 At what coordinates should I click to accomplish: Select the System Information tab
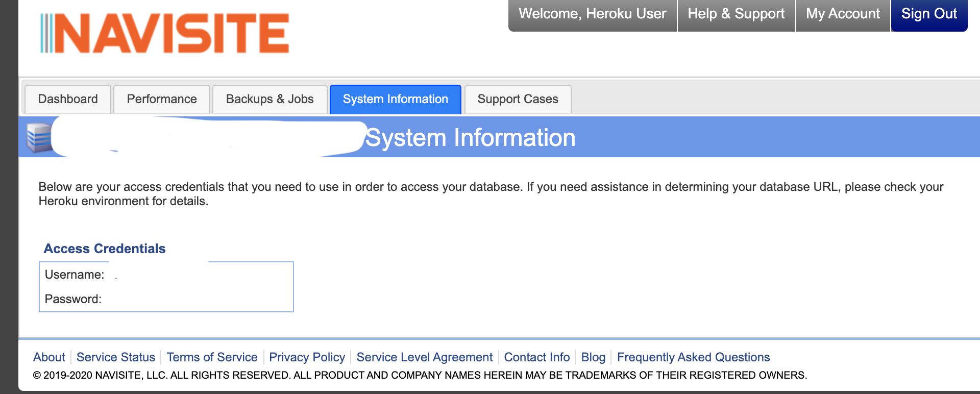(x=396, y=99)
